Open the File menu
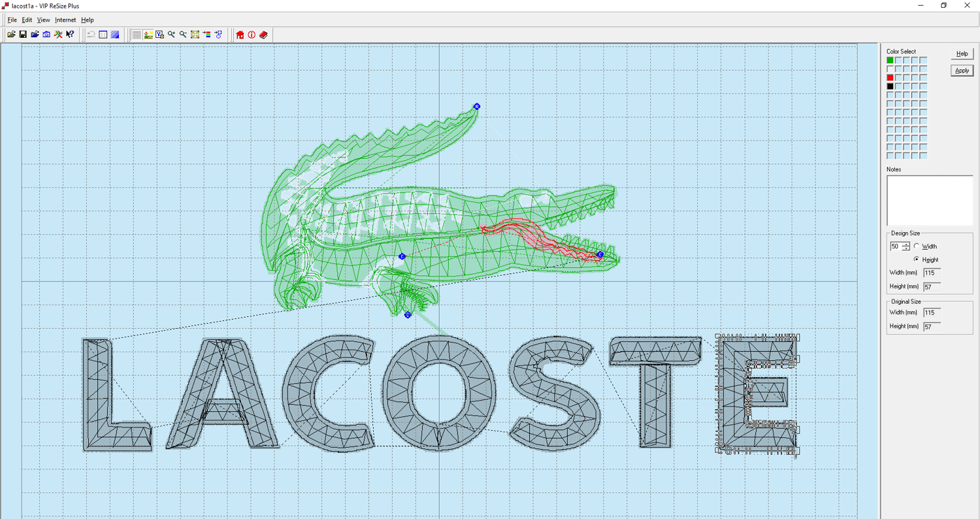 point(12,20)
